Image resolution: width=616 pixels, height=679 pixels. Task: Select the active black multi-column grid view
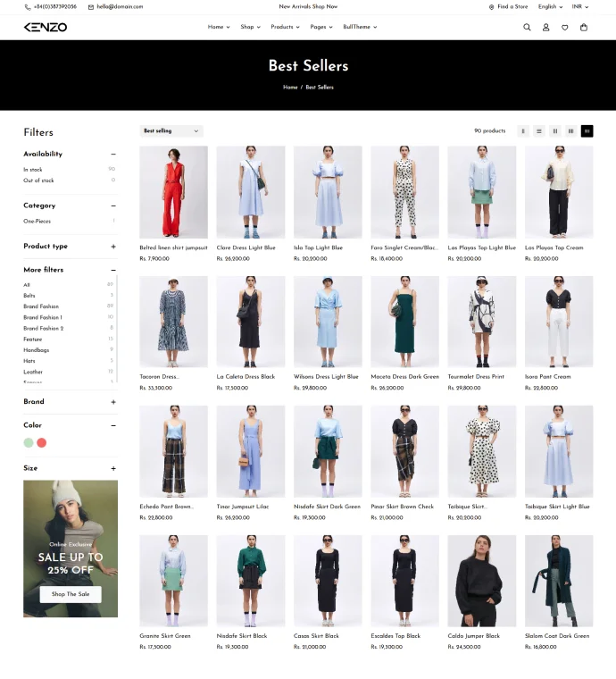pos(587,130)
